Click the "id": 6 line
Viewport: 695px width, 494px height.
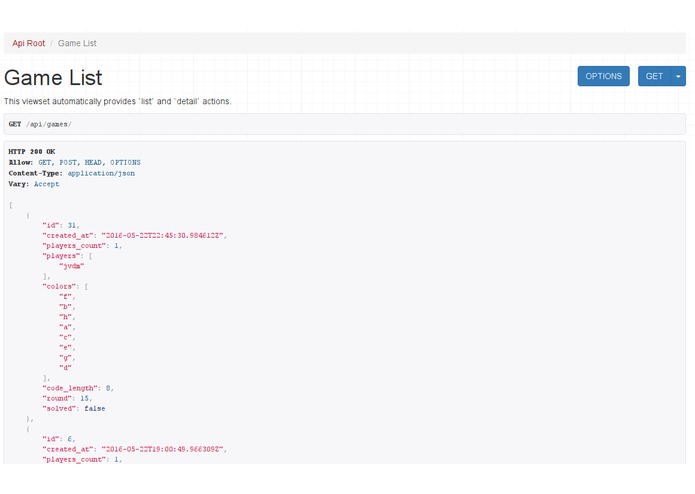click(59, 439)
